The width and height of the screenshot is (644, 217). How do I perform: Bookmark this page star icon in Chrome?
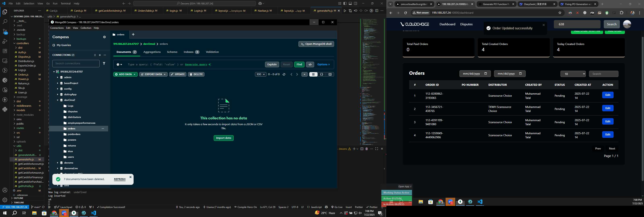[560, 13]
